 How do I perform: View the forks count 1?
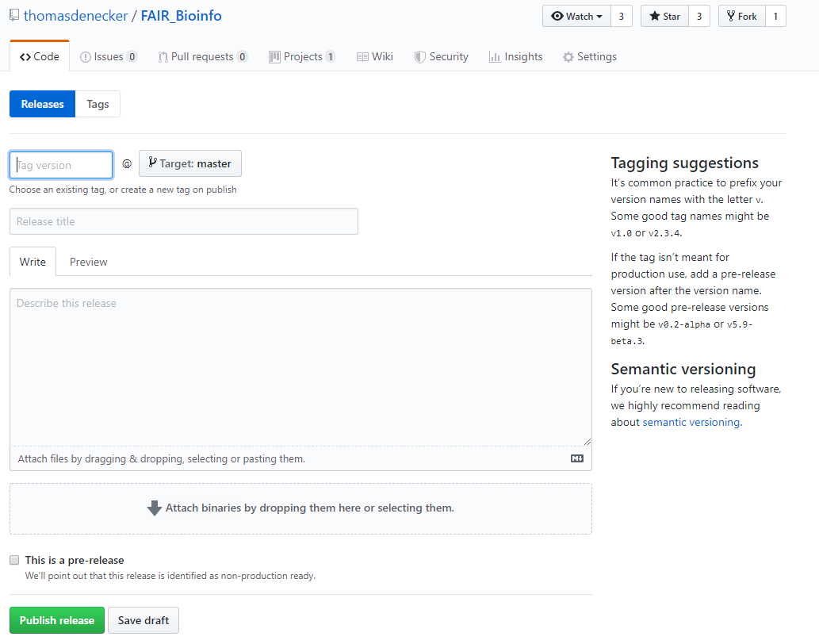[x=775, y=16]
